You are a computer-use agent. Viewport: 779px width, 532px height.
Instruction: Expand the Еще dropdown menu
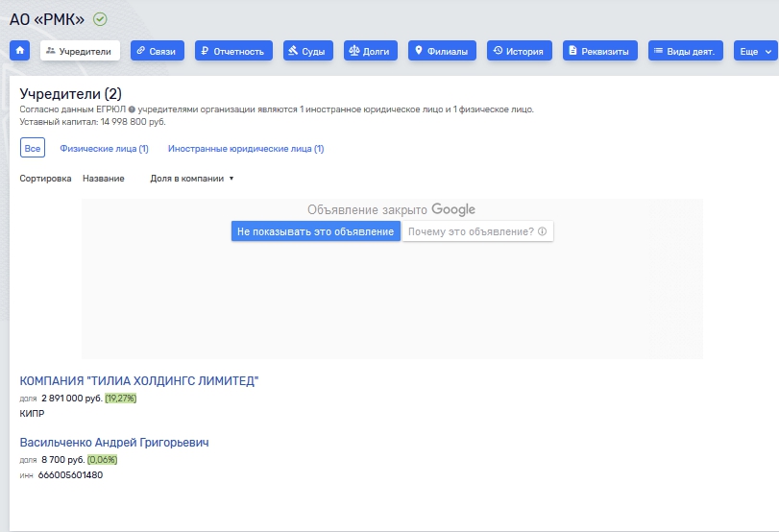tap(756, 51)
